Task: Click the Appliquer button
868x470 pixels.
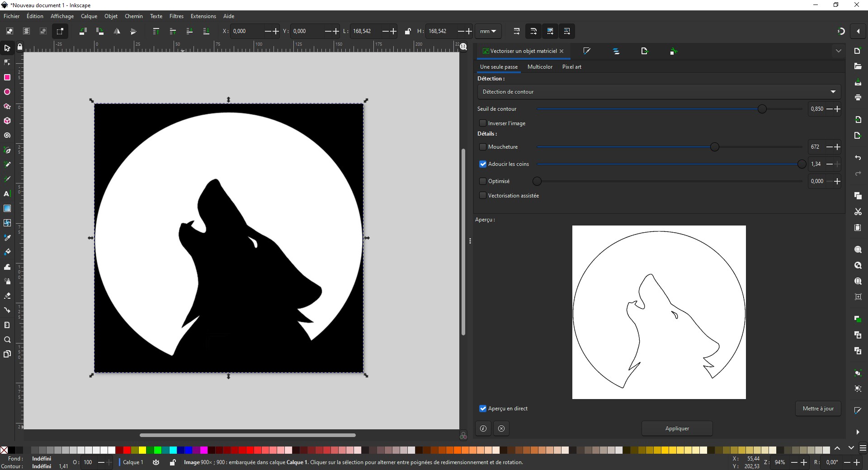Action: (677, 428)
